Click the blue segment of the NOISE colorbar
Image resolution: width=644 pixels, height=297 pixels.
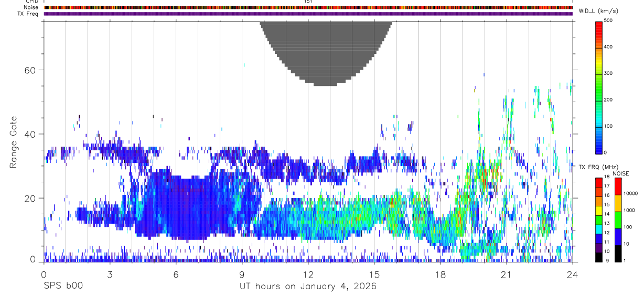(617, 237)
